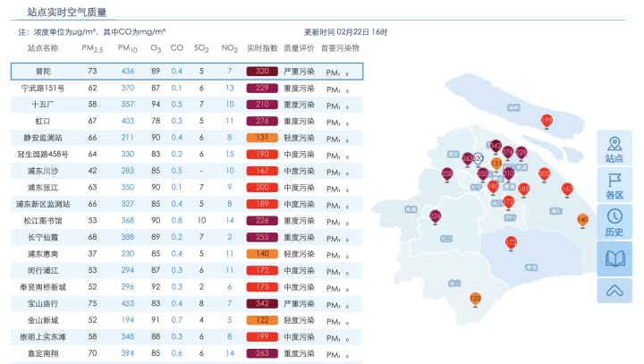Viewport: 644px width, 364px height.
Task: Click the 实时指数 column header
Action: 262,48
